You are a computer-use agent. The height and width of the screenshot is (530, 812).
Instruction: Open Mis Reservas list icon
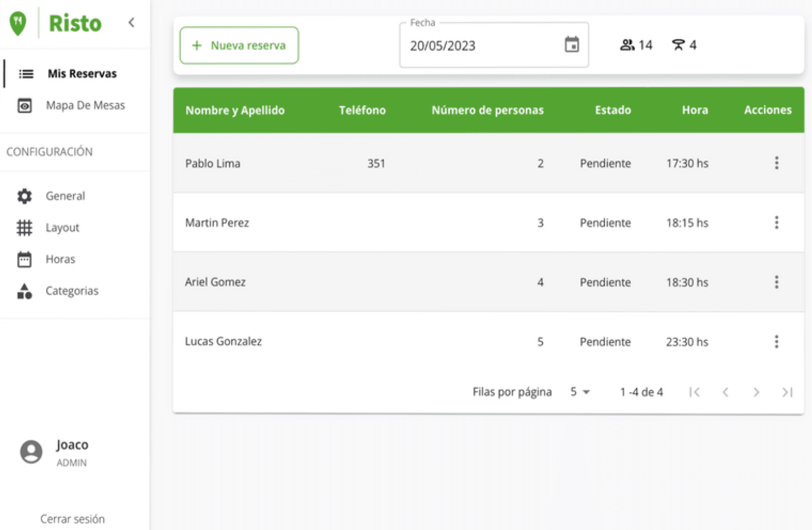coord(26,74)
